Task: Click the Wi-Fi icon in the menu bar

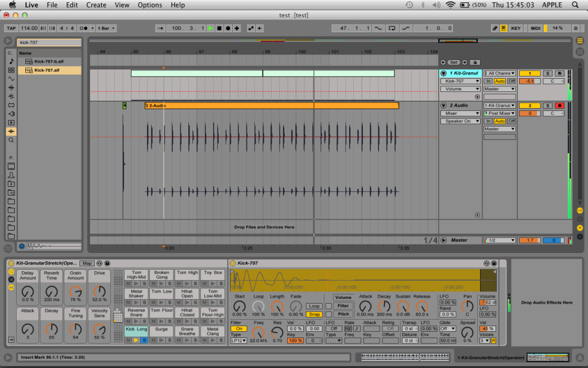Action: click(x=450, y=5)
